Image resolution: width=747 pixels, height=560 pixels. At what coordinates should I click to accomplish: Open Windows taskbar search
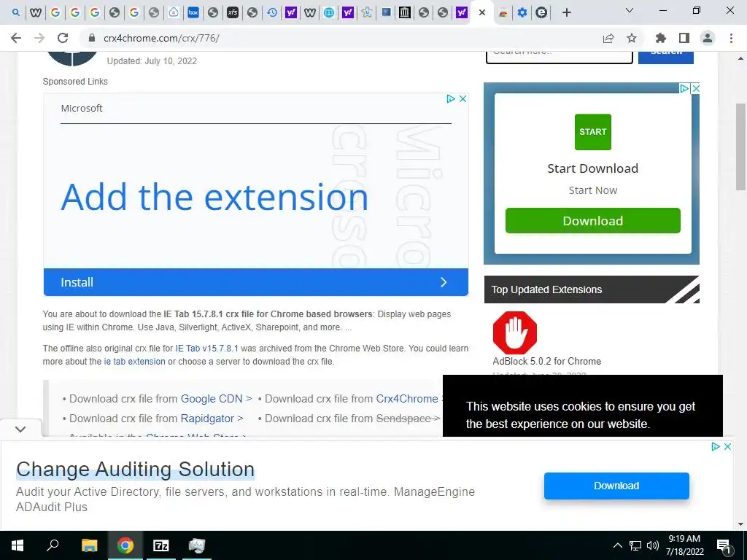coord(53,545)
